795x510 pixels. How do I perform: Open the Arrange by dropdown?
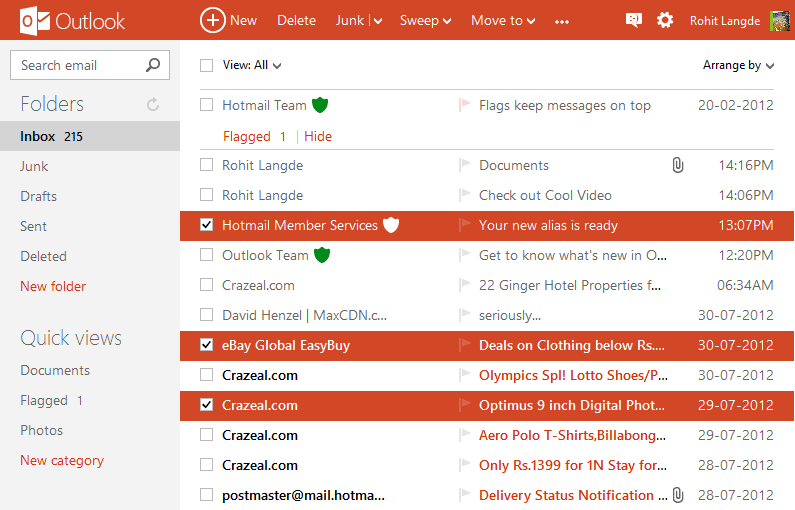click(x=738, y=65)
